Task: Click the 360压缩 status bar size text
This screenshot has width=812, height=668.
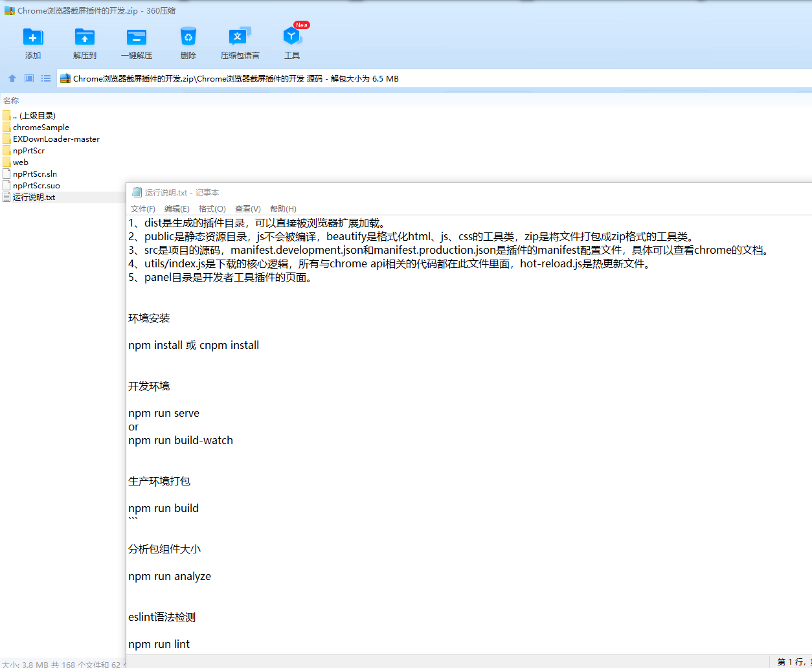Action: tap(63, 664)
